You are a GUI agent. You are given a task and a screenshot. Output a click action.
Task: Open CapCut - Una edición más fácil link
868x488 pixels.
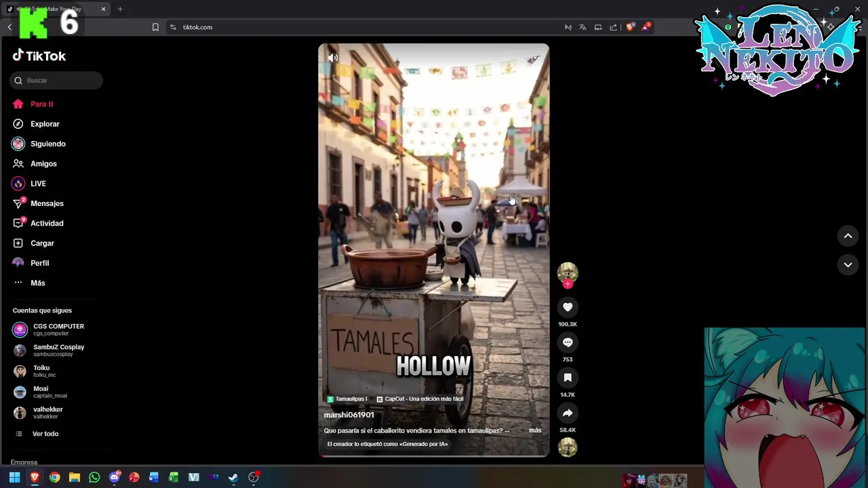coord(420,399)
